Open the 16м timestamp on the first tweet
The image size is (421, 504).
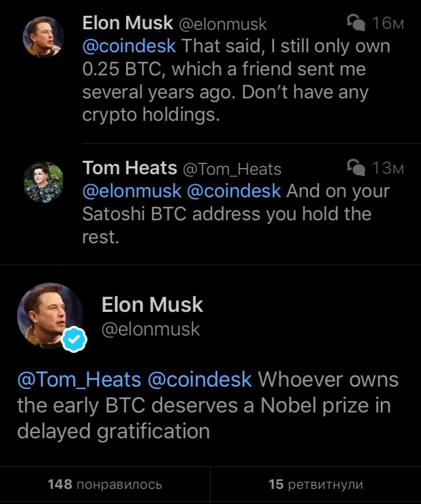(387, 23)
